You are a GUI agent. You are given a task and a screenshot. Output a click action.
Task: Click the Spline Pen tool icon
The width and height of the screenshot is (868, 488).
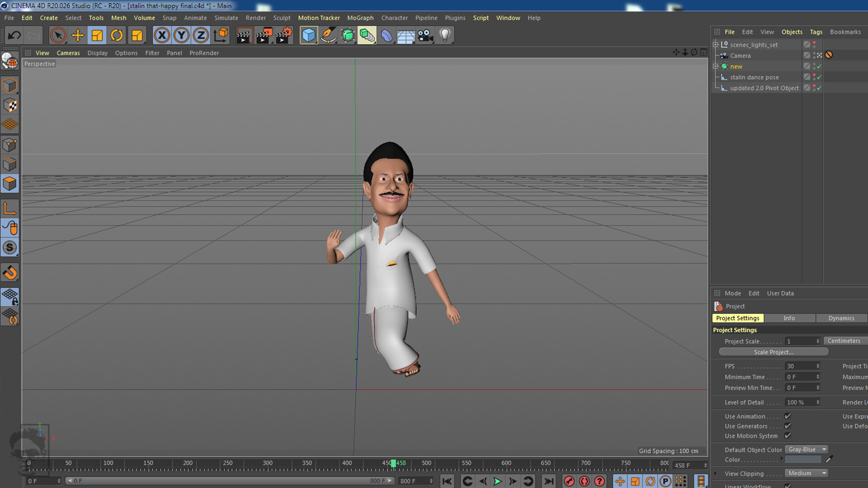[328, 35]
